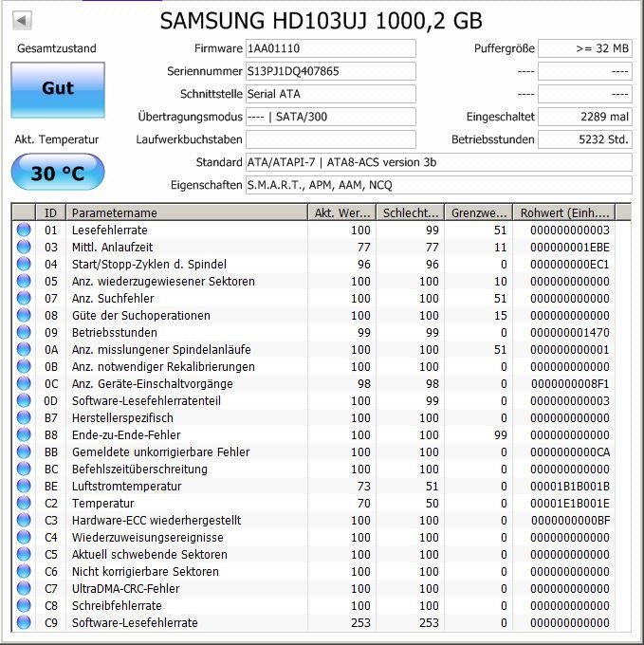Select Anz. wiederzugewiesener Sektoren text
The image size is (644, 645).
[163, 282]
